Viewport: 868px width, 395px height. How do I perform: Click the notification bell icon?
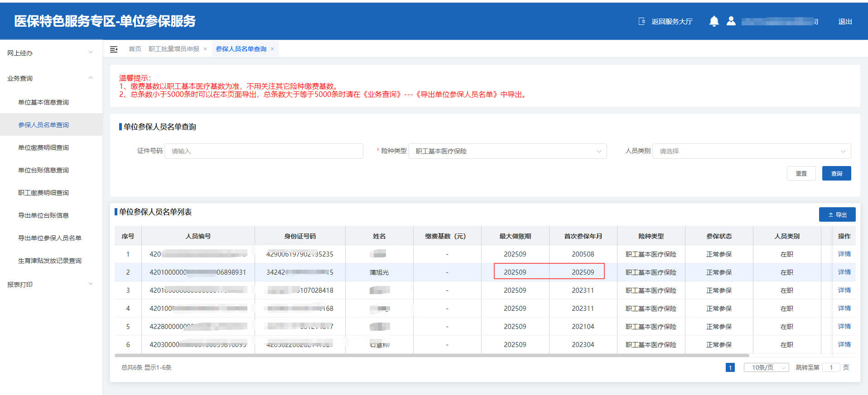point(714,21)
